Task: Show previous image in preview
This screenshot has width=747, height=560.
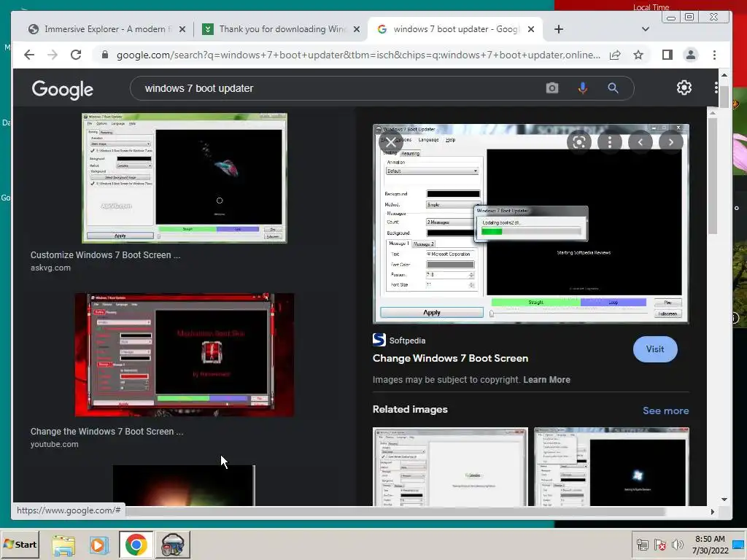Action: pyautogui.click(x=640, y=142)
